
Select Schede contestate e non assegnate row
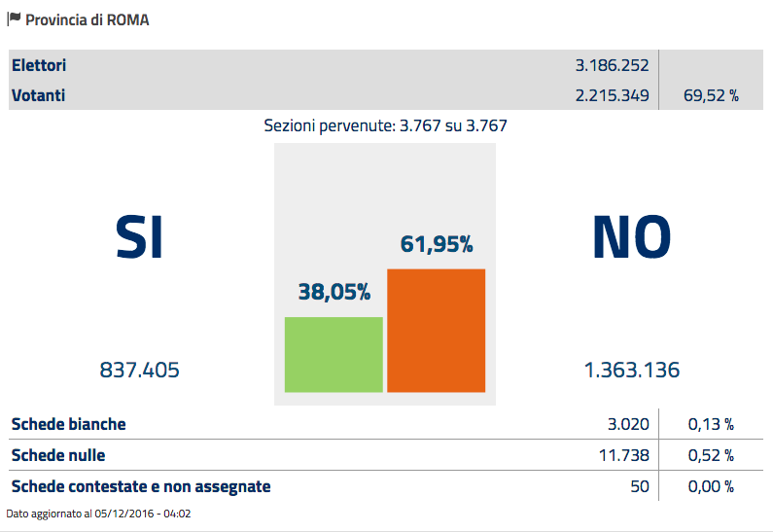tap(386, 486)
